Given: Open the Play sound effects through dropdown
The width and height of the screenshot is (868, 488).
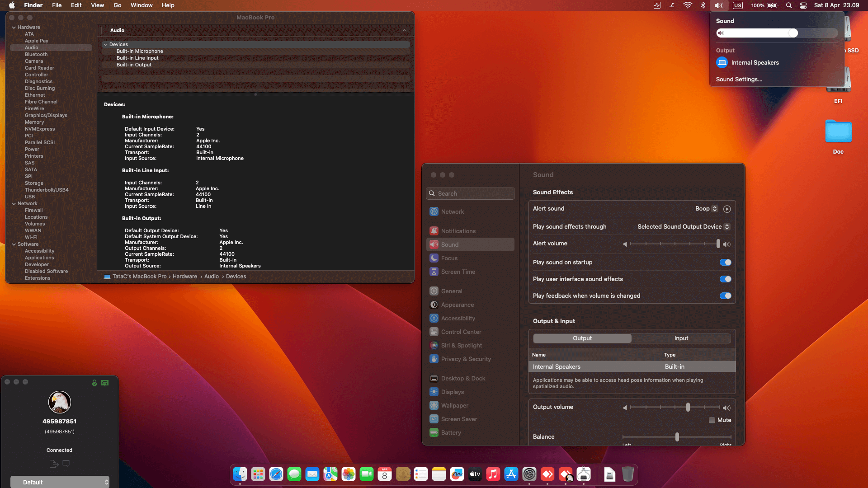Looking at the screenshot, I should 684,227.
